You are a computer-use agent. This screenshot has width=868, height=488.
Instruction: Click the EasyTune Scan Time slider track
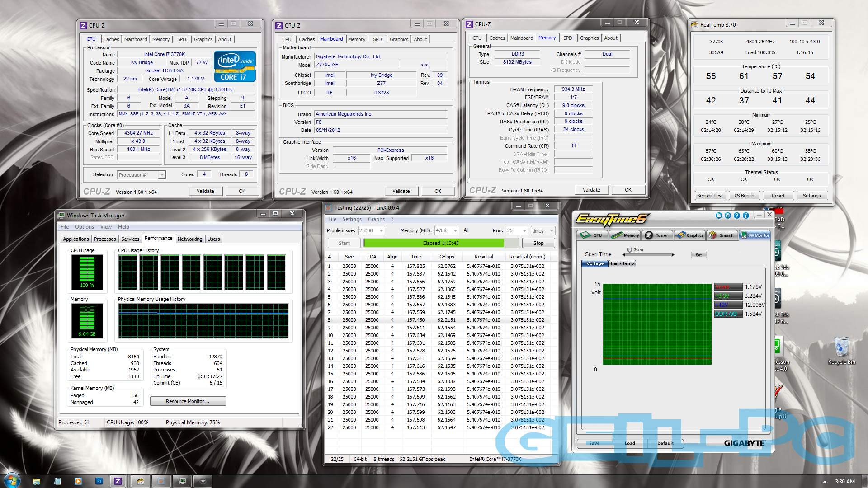(x=651, y=255)
